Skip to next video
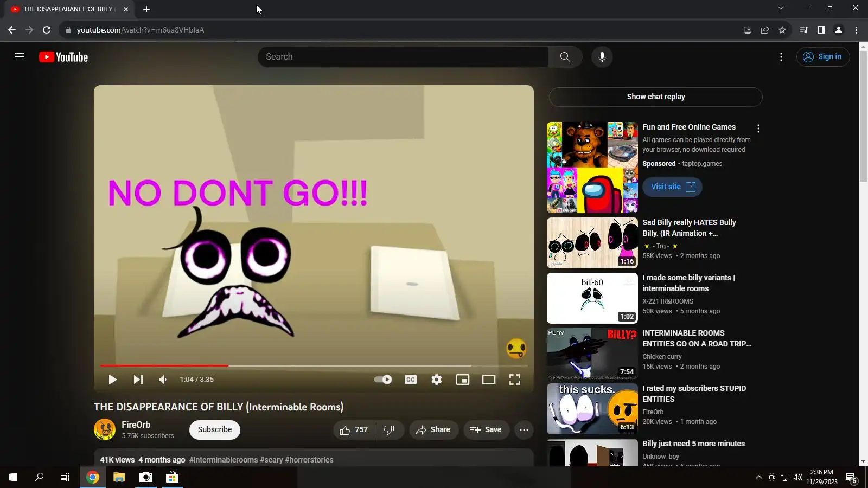This screenshot has width=868, height=488. click(138, 380)
